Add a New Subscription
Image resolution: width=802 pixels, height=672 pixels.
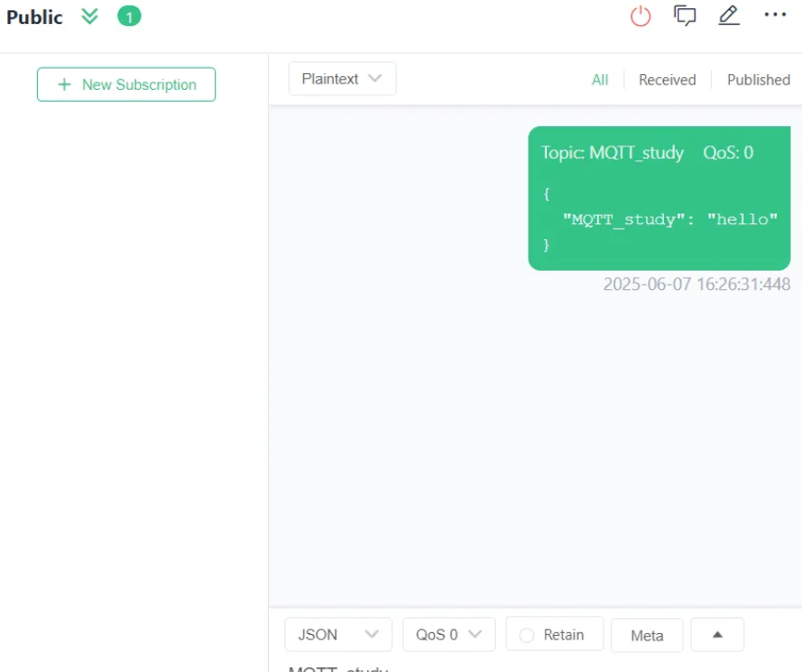click(x=126, y=84)
